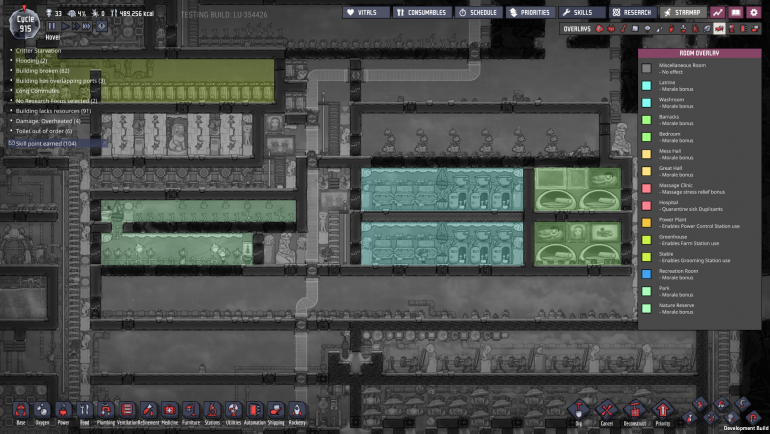Screen dimensions: 770x434
Task: Select the Harvest sickle tool
Action: (742, 404)
